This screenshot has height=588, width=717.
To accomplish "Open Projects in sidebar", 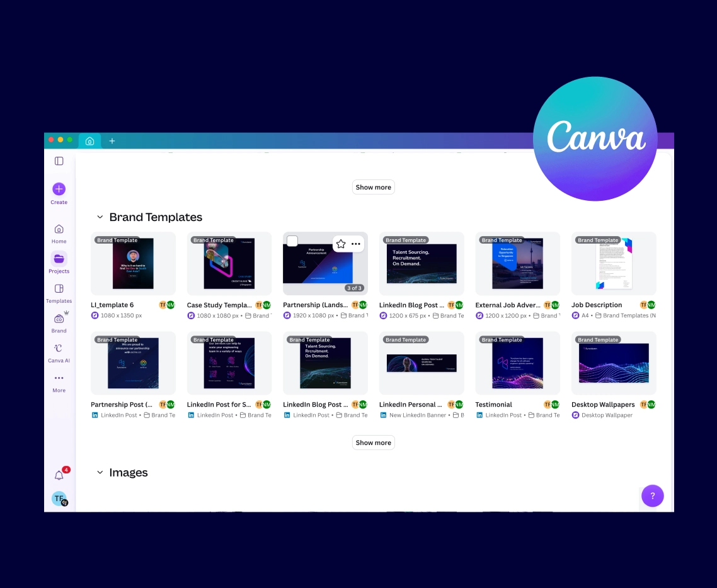I will [59, 263].
